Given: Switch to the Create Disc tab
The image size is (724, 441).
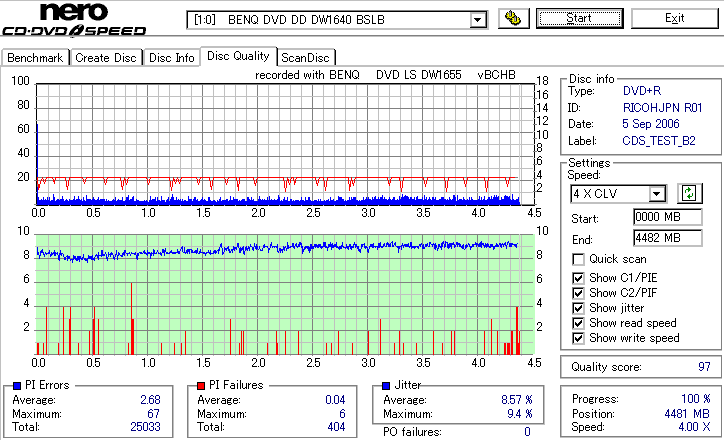Looking at the screenshot, I should coord(106,58).
